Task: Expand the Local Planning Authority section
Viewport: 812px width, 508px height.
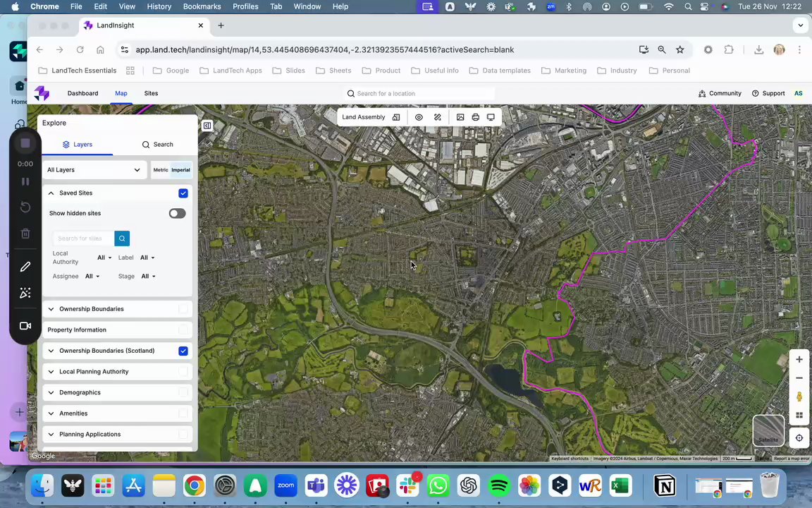Action: pyautogui.click(x=51, y=372)
